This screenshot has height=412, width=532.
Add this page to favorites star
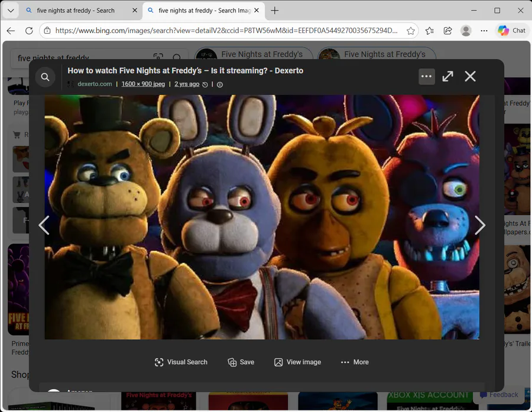[411, 31]
